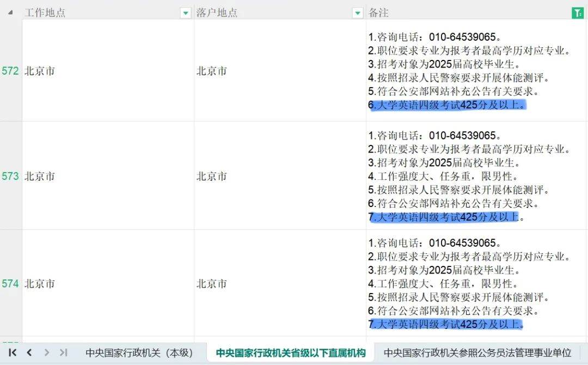Open the 落户地点 column filter dropdown
The width and height of the screenshot is (588, 365).
(358, 13)
